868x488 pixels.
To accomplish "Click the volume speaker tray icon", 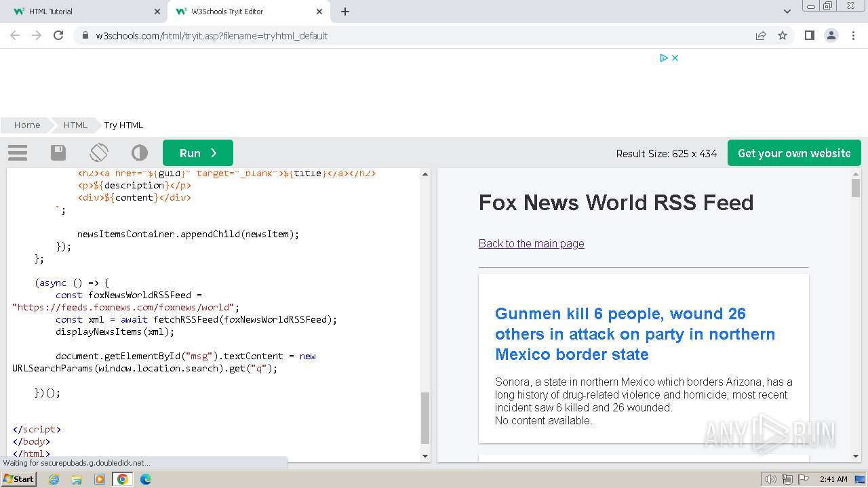I will pyautogui.click(x=771, y=479).
